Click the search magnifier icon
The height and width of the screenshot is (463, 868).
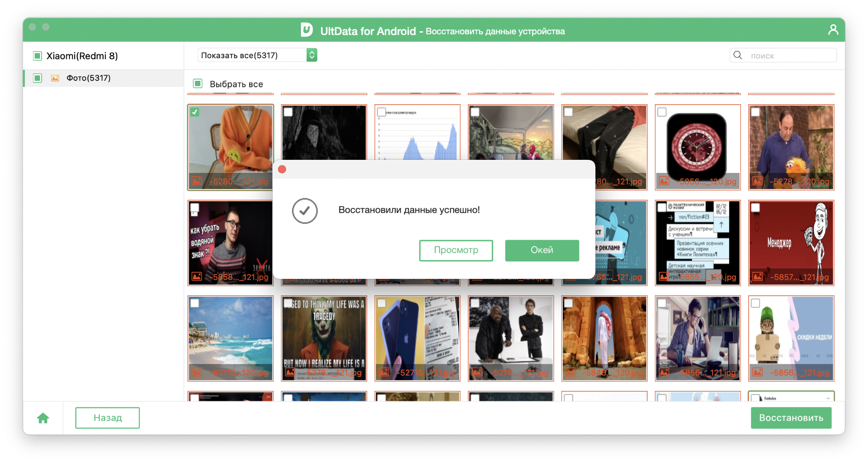(738, 55)
